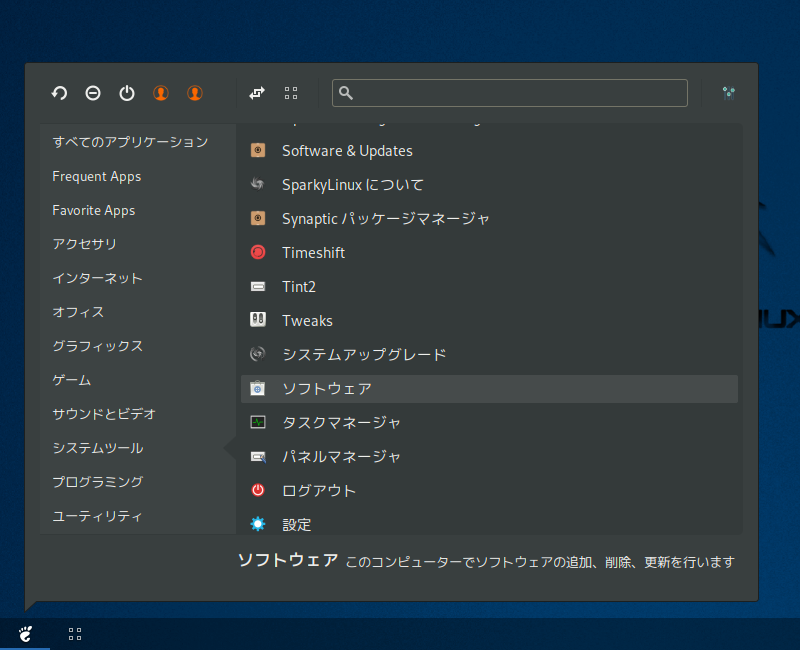This screenshot has width=800, height=650.
Task: Open the システムツール category
Action: pyautogui.click(x=98, y=448)
